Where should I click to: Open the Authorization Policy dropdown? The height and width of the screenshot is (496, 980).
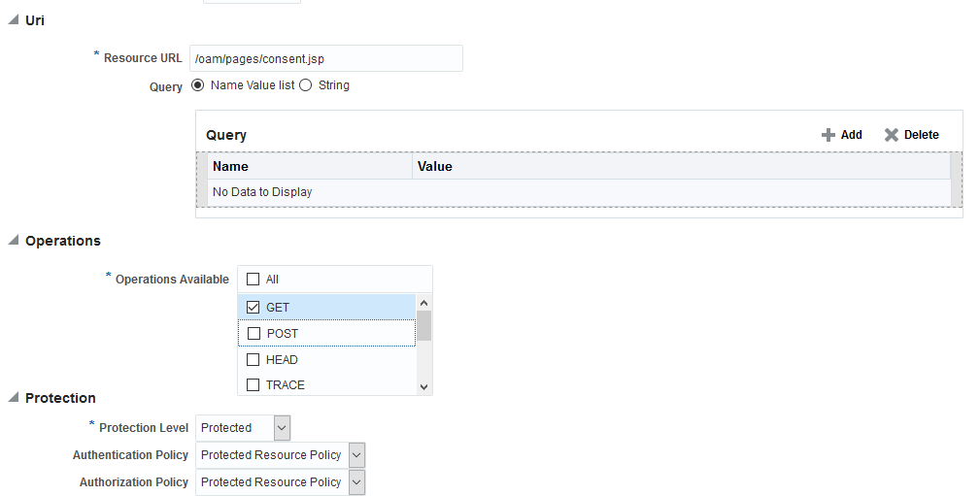(356, 482)
